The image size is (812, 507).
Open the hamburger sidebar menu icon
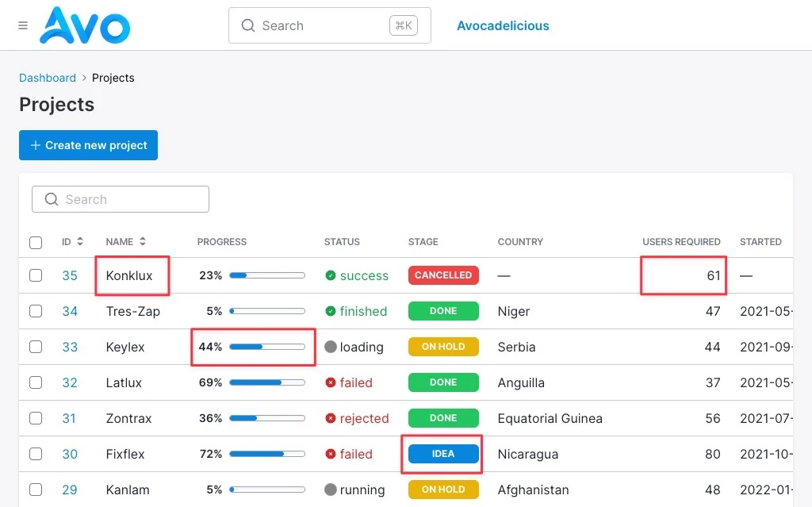coord(23,25)
